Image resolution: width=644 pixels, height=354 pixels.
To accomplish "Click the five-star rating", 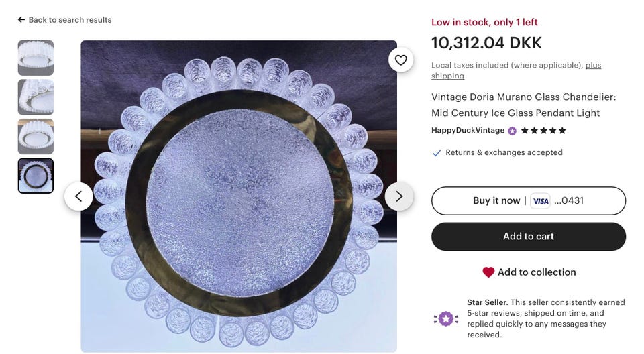I will tap(543, 131).
